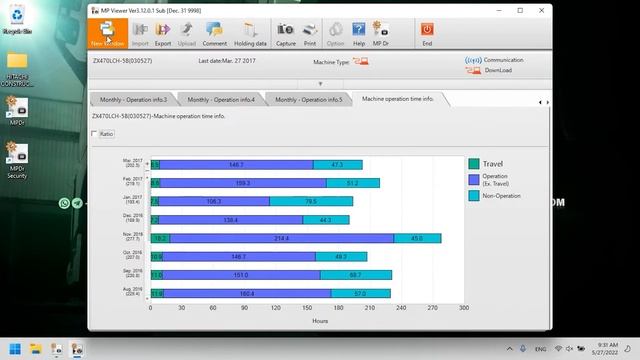Click the Aug. 2016 month label

[133, 291]
